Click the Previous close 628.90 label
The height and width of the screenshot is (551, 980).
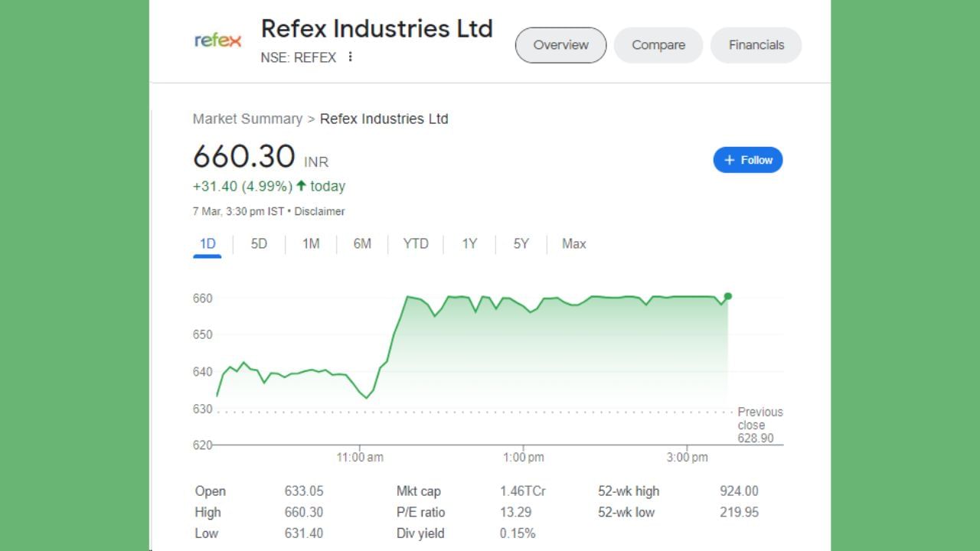(x=759, y=425)
